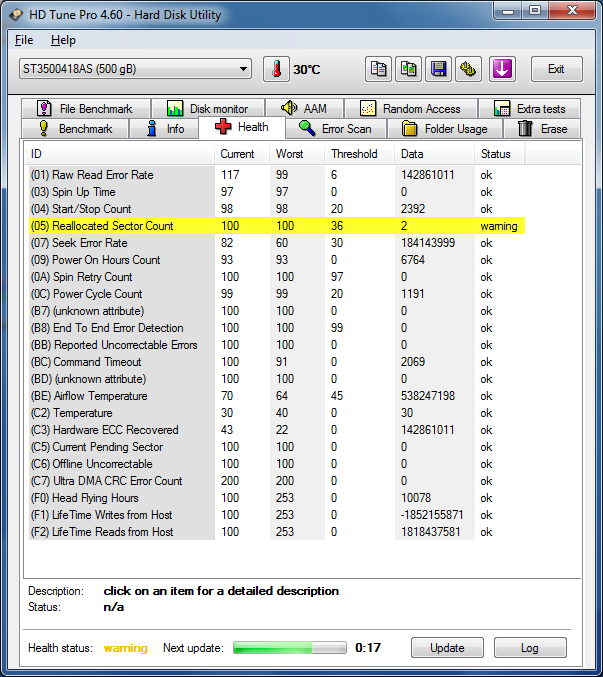Switch to Benchmark tab
The height and width of the screenshot is (677, 603).
click(x=75, y=129)
